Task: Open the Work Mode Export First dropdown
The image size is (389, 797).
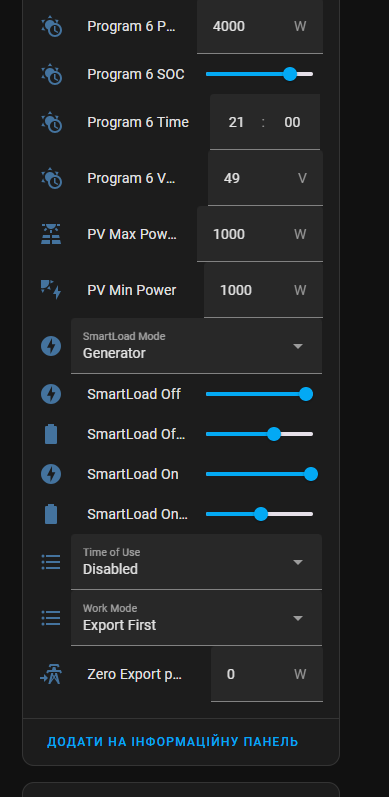Action: coord(196,618)
